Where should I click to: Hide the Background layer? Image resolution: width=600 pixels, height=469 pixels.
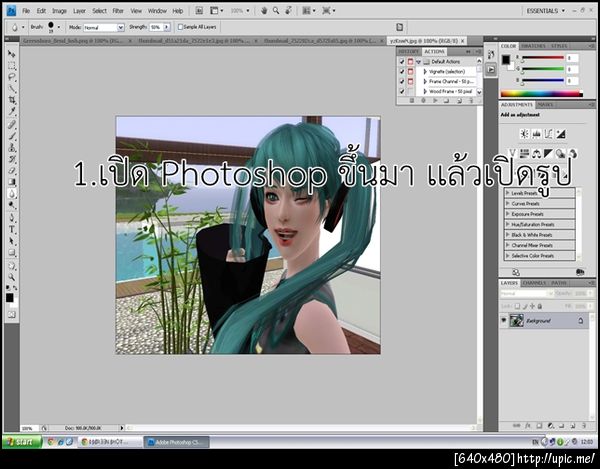[x=504, y=320]
